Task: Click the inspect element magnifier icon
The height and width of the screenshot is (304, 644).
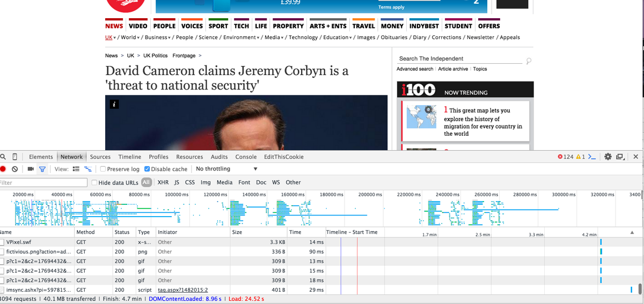Action: click(x=3, y=157)
